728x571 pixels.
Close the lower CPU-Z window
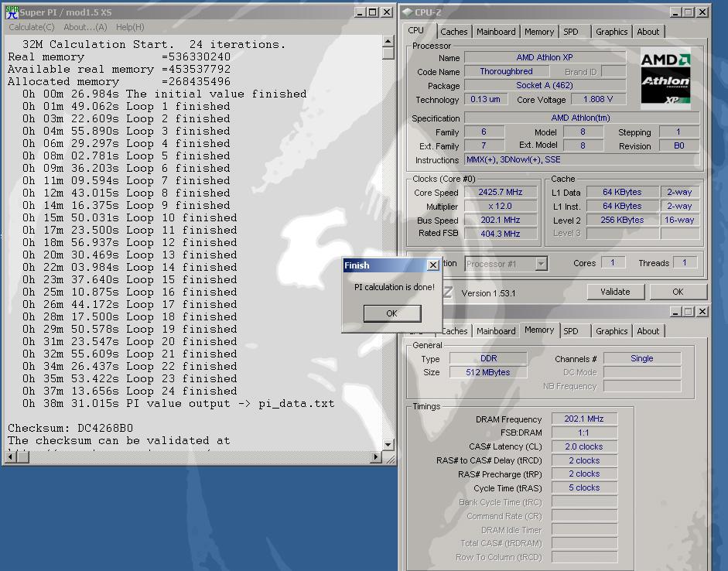click(x=702, y=312)
